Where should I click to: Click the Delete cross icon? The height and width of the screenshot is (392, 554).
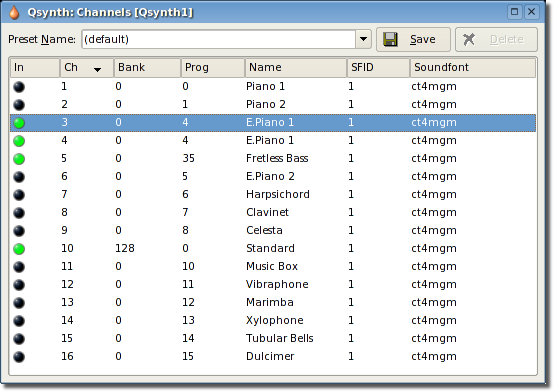[469, 39]
